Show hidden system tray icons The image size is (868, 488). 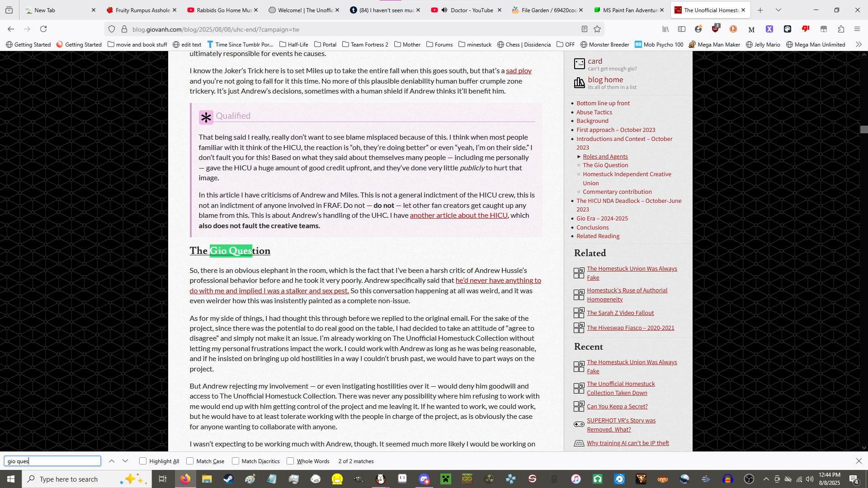pyautogui.click(x=766, y=479)
